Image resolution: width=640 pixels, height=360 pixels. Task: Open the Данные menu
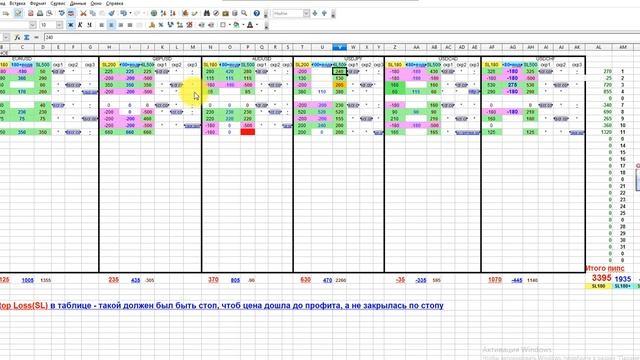(78, 3)
